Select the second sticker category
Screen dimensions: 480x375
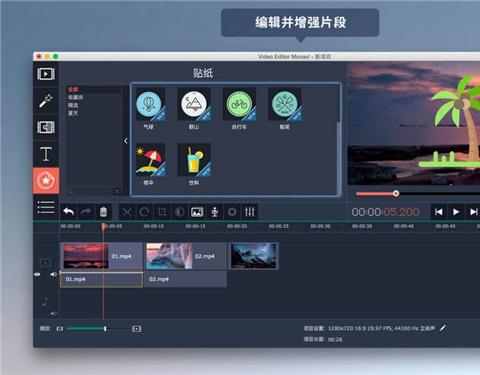(x=76, y=97)
